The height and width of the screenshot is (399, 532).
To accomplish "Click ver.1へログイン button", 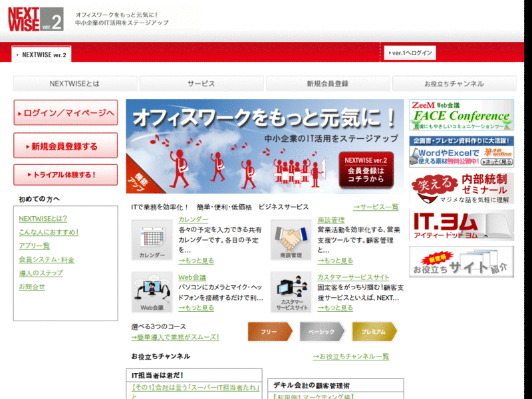I will [410, 53].
